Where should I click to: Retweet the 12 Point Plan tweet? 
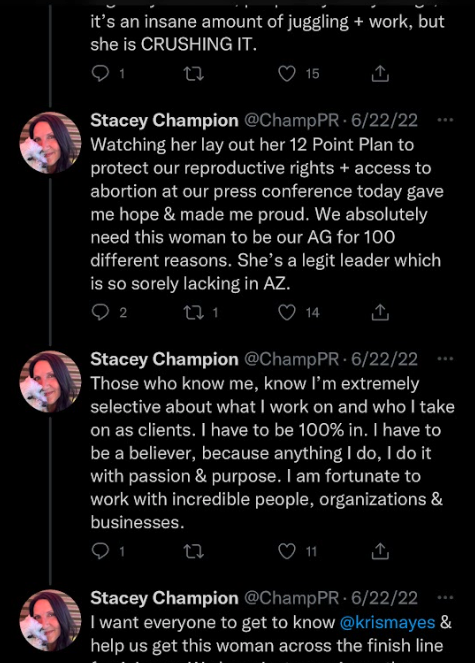(194, 313)
